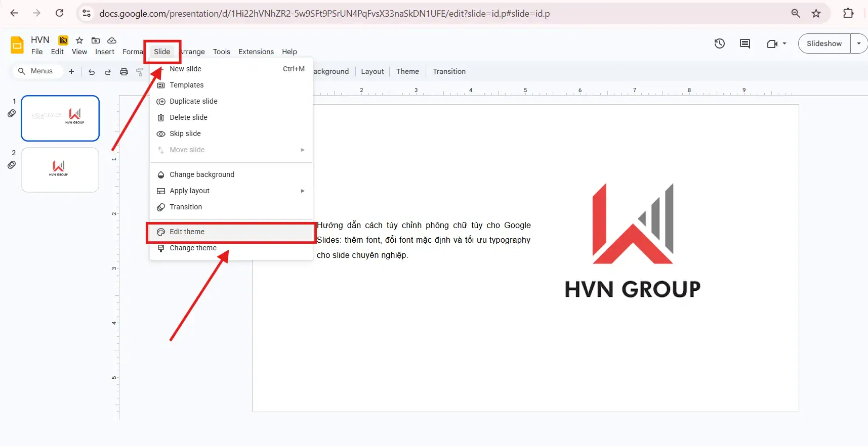Open the Slide menu
The height and width of the screenshot is (446, 868).
pyautogui.click(x=162, y=52)
